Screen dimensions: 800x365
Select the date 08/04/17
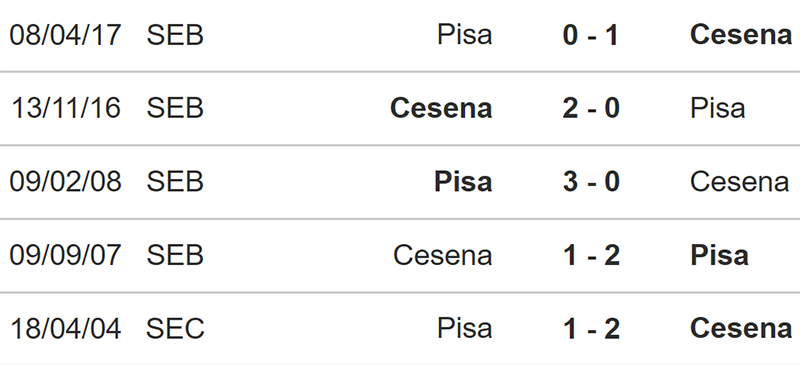[65, 35]
